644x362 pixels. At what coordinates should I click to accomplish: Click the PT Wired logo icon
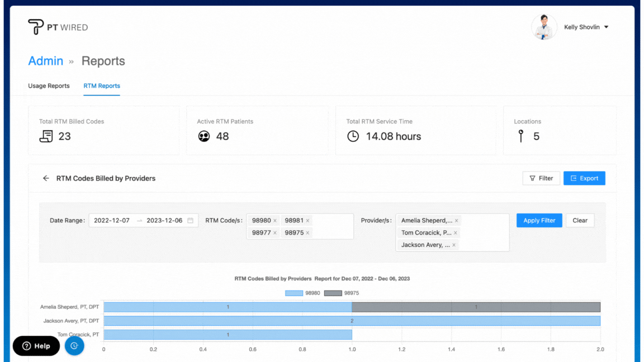(x=36, y=27)
